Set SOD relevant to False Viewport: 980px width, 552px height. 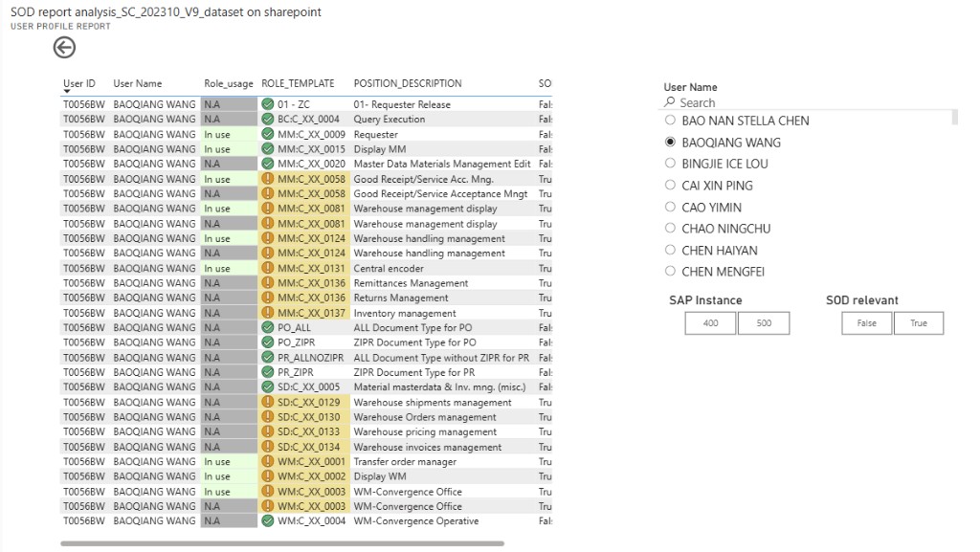[866, 322]
